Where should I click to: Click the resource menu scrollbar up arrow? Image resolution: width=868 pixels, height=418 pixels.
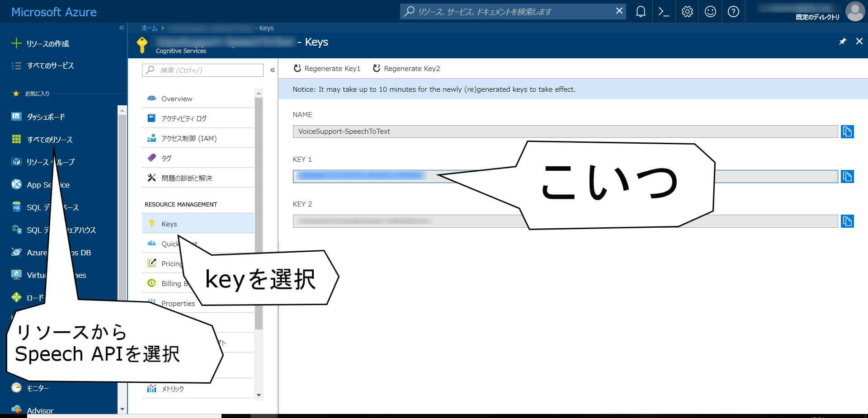tap(259, 93)
